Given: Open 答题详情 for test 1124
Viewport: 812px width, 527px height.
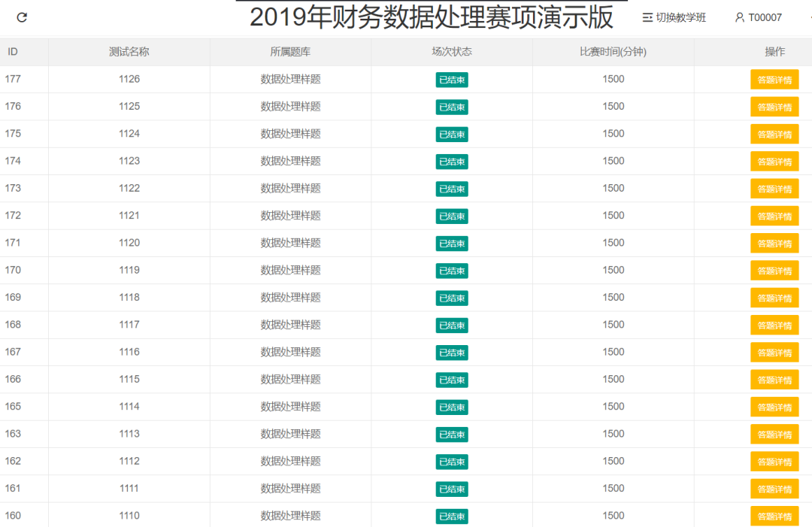Looking at the screenshot, I should pos(774,134).
